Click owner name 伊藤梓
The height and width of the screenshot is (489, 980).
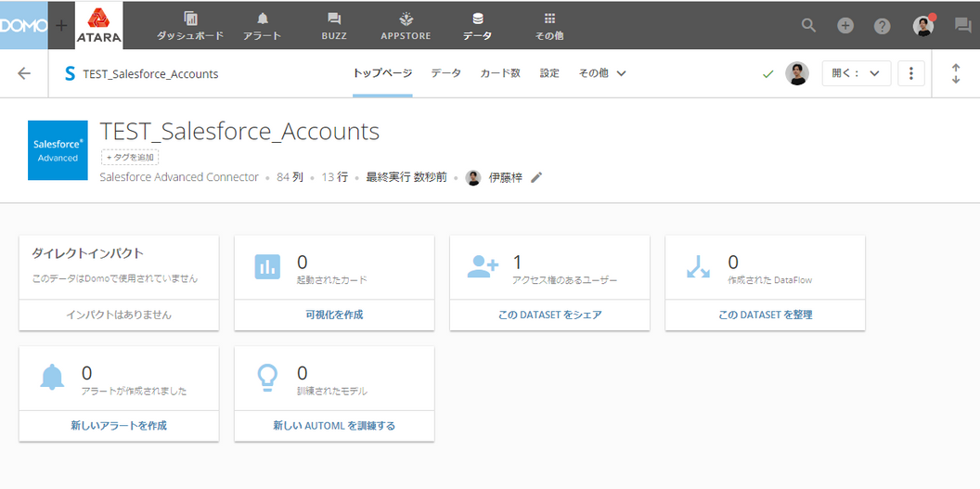click(506, 177)
